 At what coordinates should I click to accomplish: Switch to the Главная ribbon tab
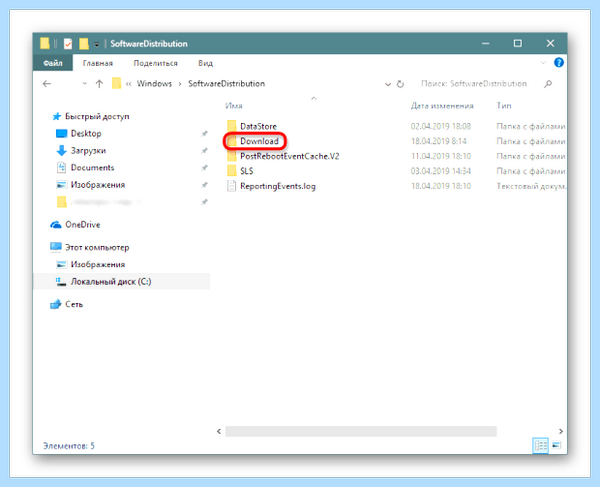(x=98, y=63)
